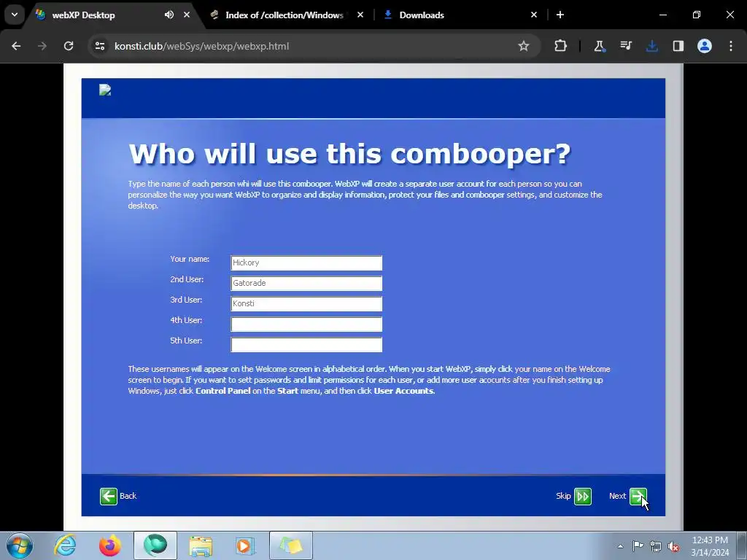Screen dimensions: 747x560
Task: Open the Windows Start orb
Action: pyautogui.click(x=19, y=545)
